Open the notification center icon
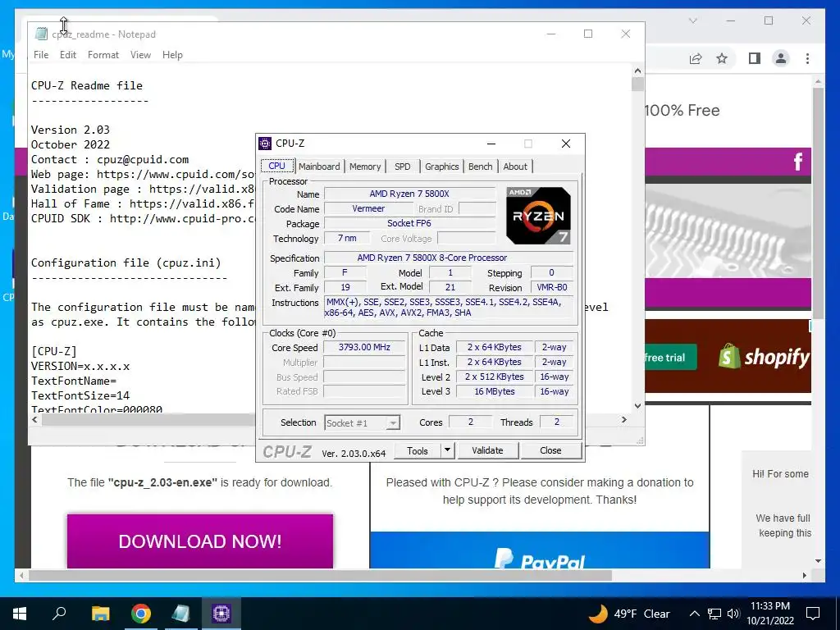The height and width of the screenshot is (630, 840). pos(813,614)
